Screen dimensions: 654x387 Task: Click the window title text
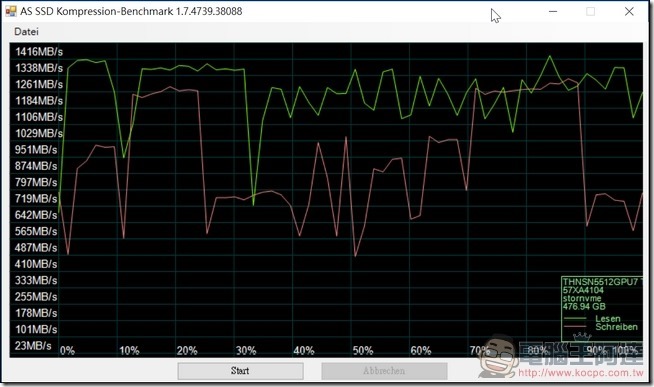coord(131,11)
